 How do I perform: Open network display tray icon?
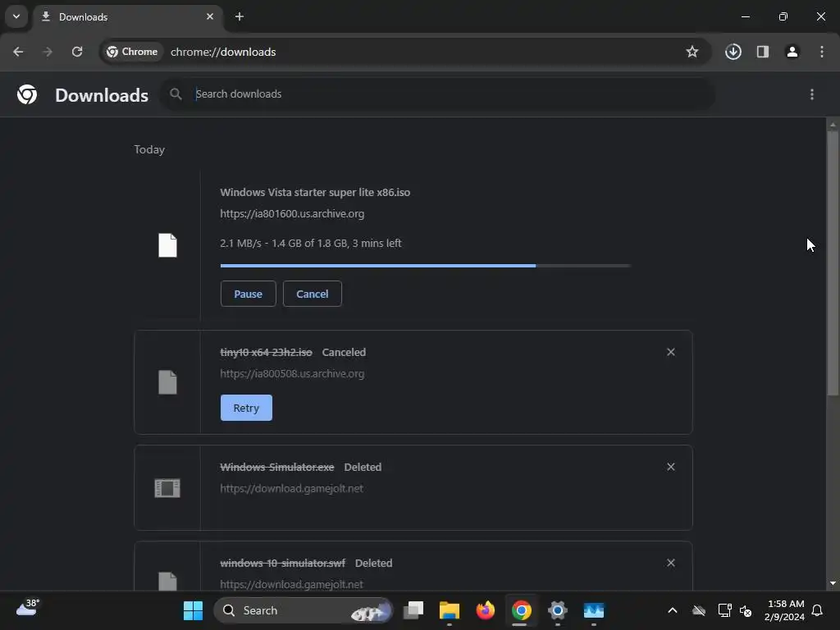point(725,610)
